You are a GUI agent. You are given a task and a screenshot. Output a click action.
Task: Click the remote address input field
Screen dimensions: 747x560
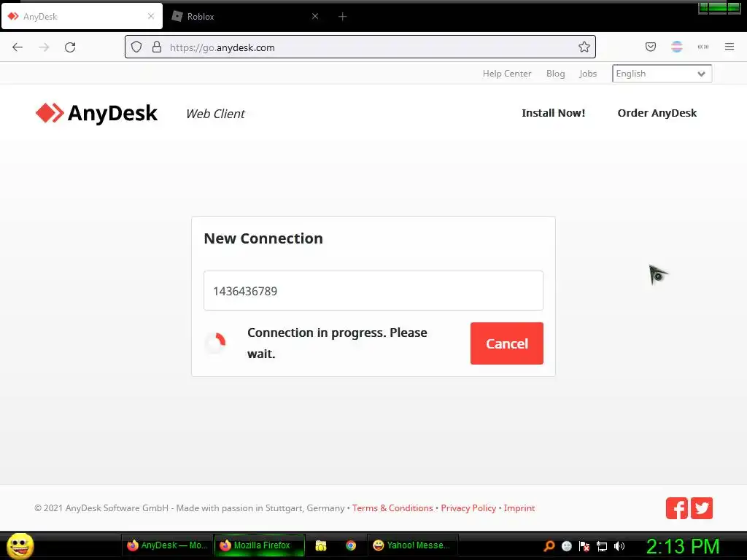(373, 291)
